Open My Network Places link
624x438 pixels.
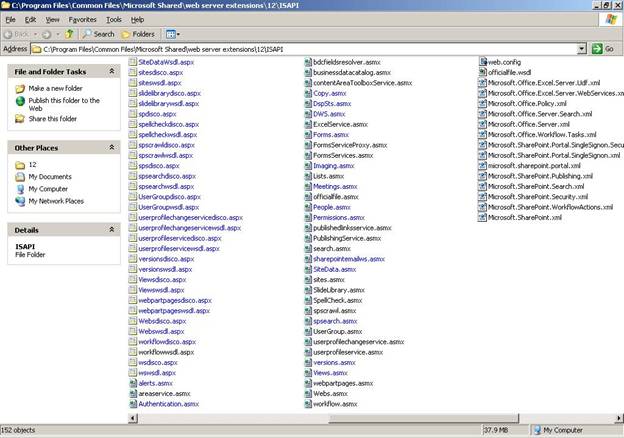56,201
